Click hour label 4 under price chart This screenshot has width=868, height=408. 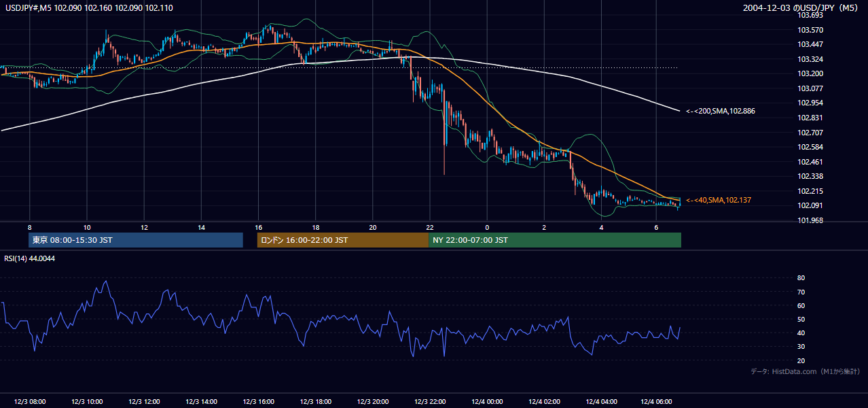(601, 226)
